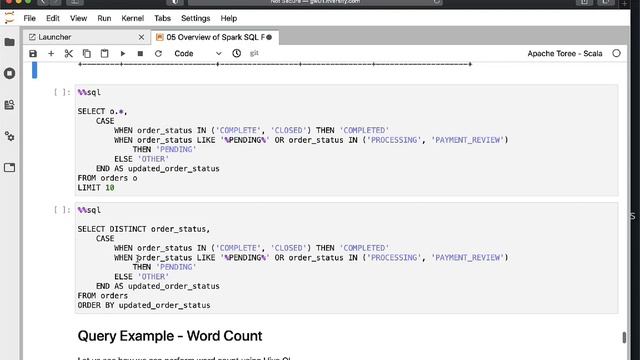This screenshot has height=360, width=640.
Task: Switch kernel via Apache Toree - Scala label
Action: tap(564, 53)
